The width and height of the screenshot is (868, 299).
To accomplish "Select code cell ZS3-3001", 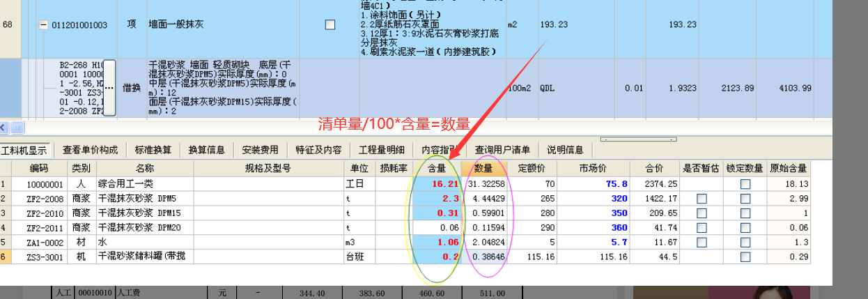I will pyautogui.click(x=39, y=257).
